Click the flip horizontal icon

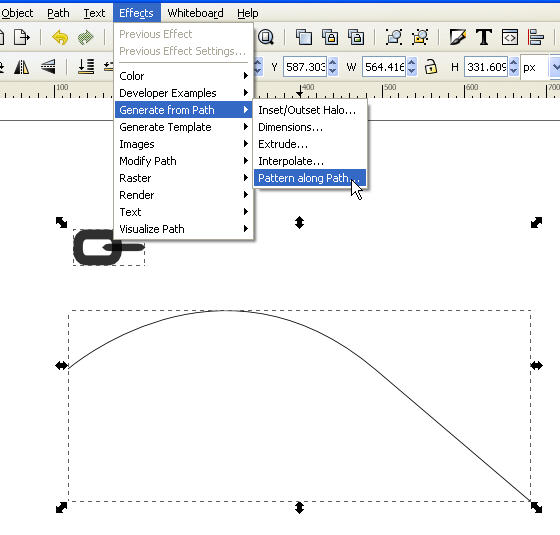21,67
